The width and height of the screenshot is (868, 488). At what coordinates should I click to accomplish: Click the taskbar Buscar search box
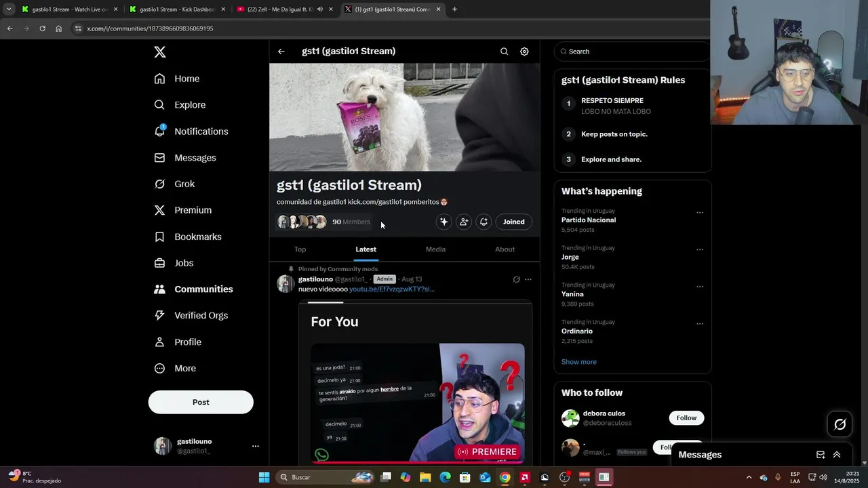coord(324,477)
